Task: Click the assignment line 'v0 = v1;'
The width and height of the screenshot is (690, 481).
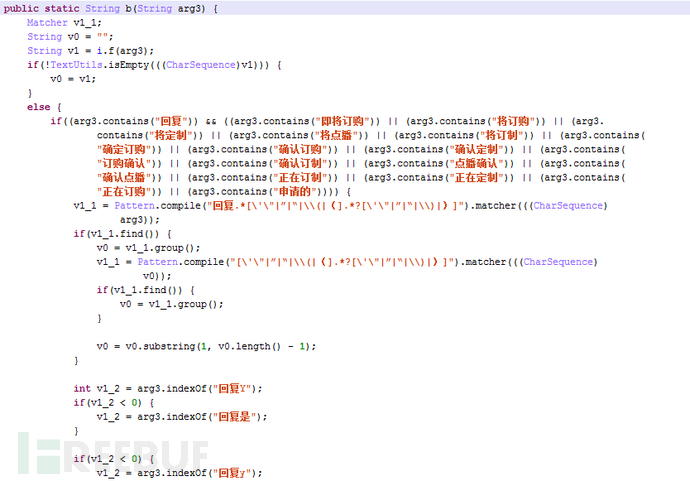Action: point(73,79)
